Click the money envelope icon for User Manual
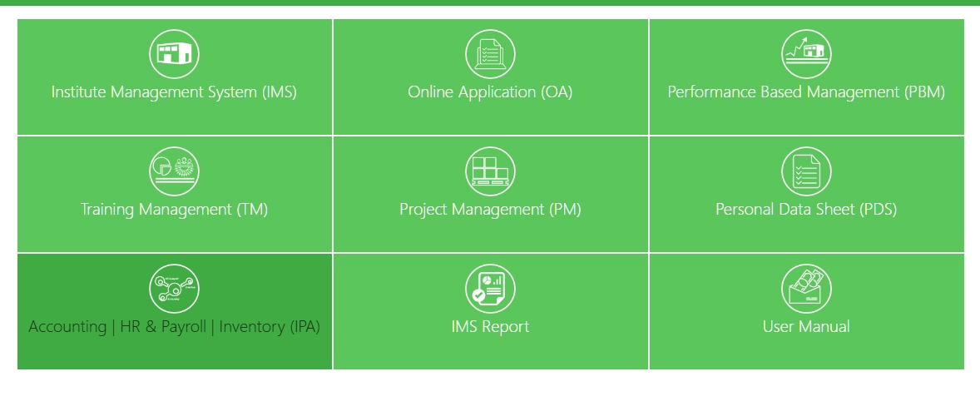 [806, 289]
